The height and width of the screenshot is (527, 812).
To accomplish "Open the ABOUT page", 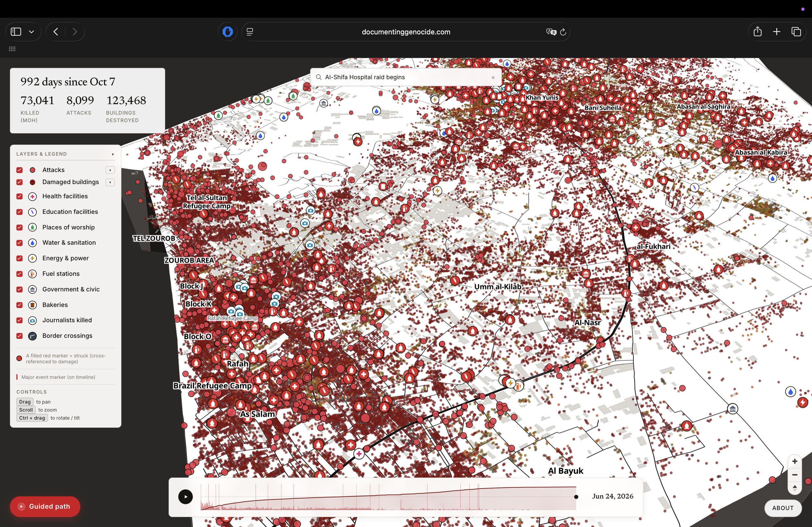I will (783, 508).
